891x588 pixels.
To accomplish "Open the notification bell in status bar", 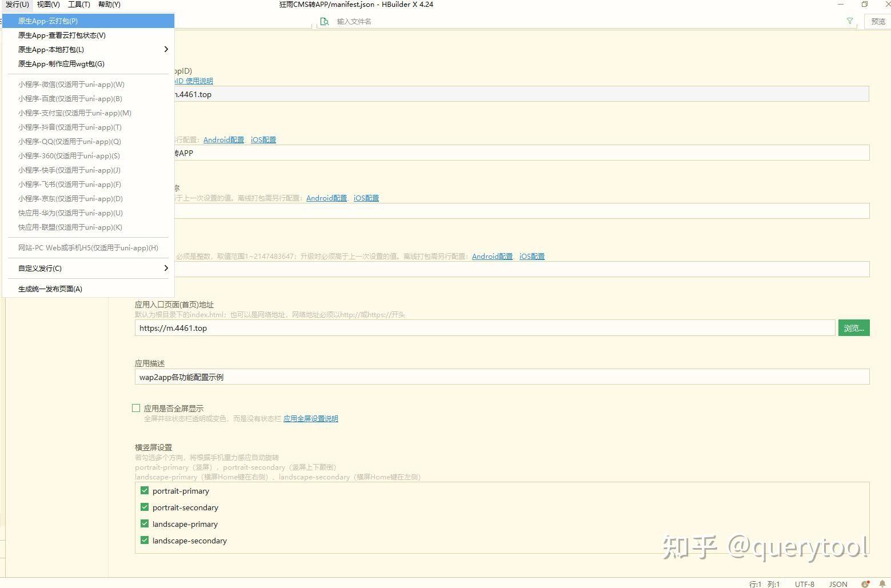I will pos(882,584).
